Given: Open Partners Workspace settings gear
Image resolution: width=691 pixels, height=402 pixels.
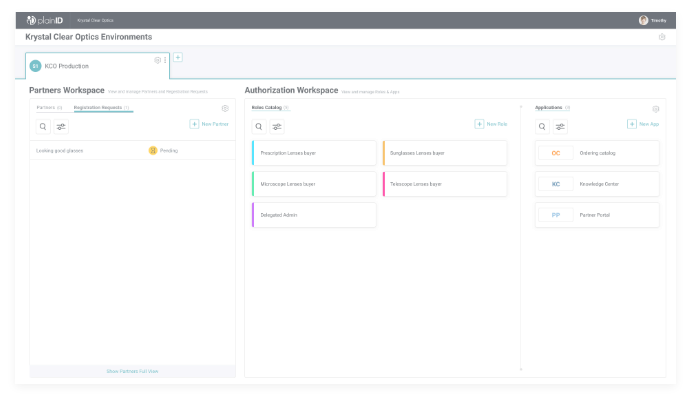Looking at the screenshot, I should 225,108.
